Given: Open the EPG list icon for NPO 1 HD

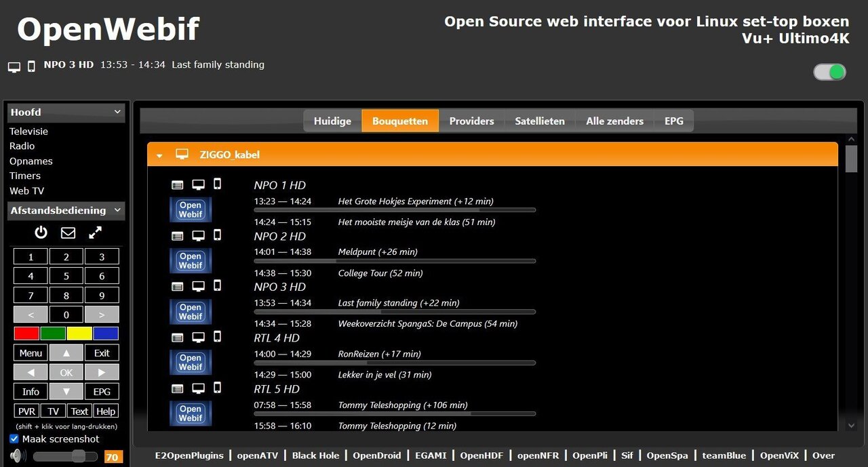Looking at the screenshot, I should tap(177, 184).
